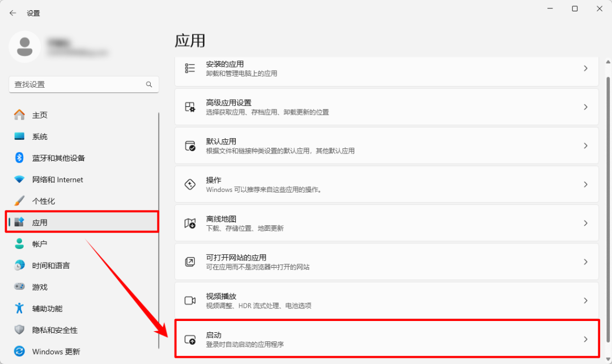Click 登录时自动启动的应用程序 description
Viewport: 612px width, 364px height.
click(x=245, y=345)
